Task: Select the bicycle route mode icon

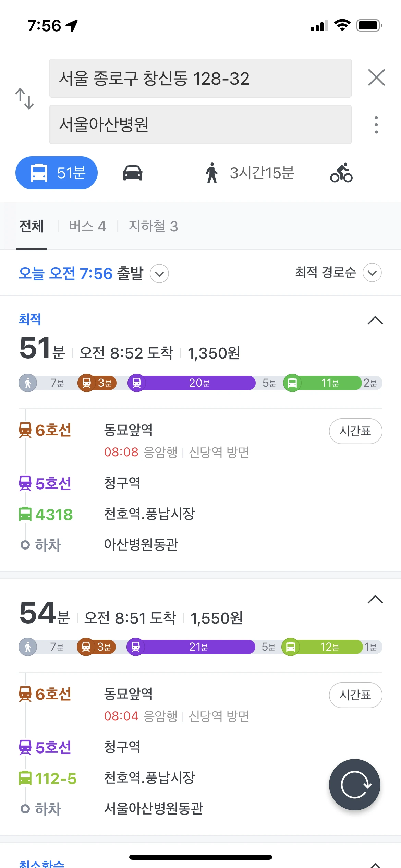Action: point(341,173)
